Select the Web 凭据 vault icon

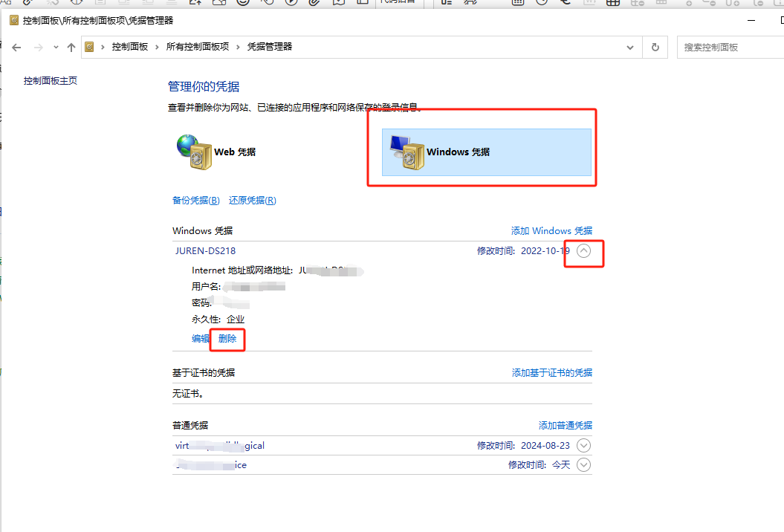click(x=195, y=152)
